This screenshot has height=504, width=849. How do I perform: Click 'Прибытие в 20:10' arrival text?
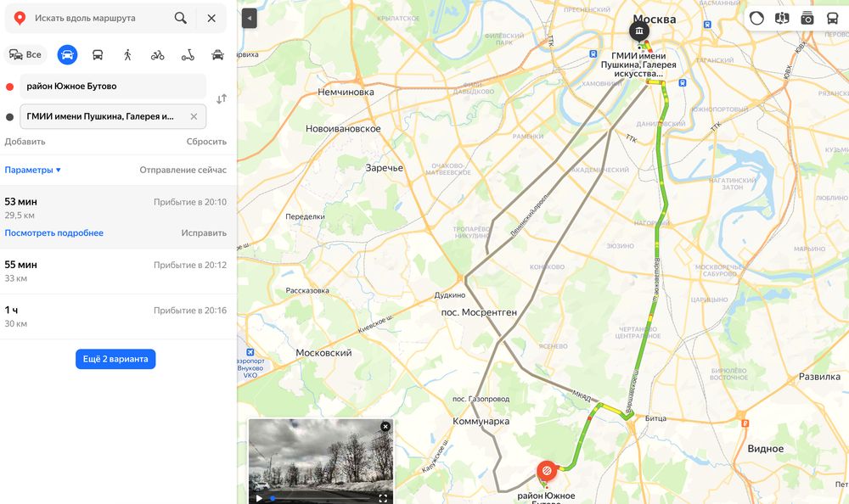click(190, 202)
